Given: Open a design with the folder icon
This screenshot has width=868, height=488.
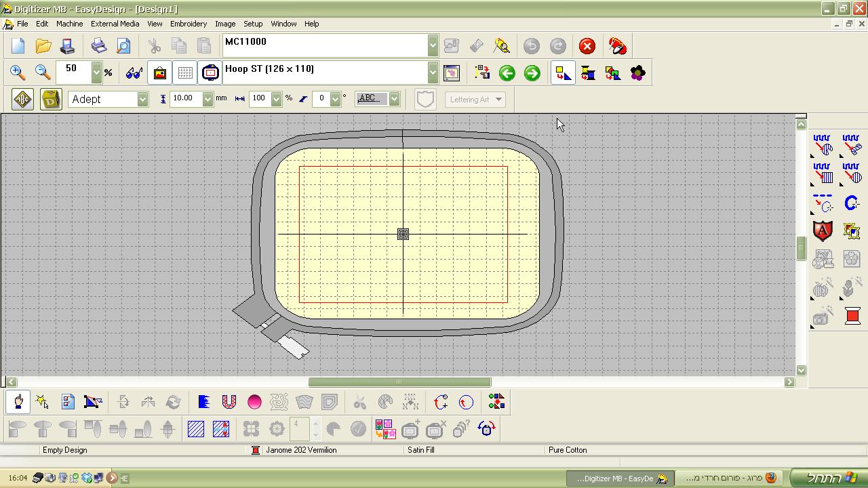Looking at the screenshot, I should point(43,46).
